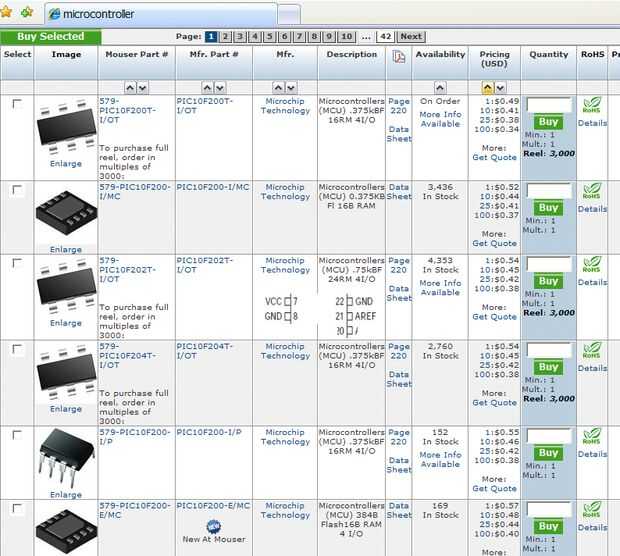Sort Pricing ascending arrow
Image resolution: width=620 pixels, height=556 pixels.
click(488, 88)
